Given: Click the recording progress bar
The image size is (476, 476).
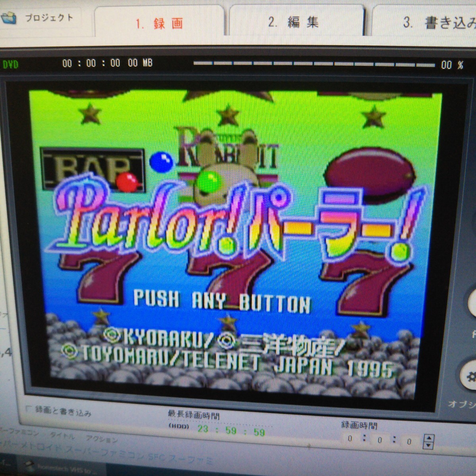Looking at the screenshot, I should pyautogui.click(x=313, y=63).
